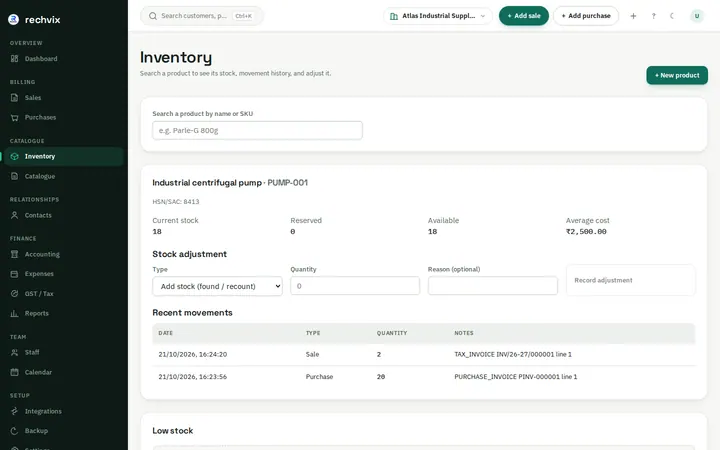Click the Catalogue icon in sidebar
Viewport: 720px width, 450px height.
pos(15,176)
